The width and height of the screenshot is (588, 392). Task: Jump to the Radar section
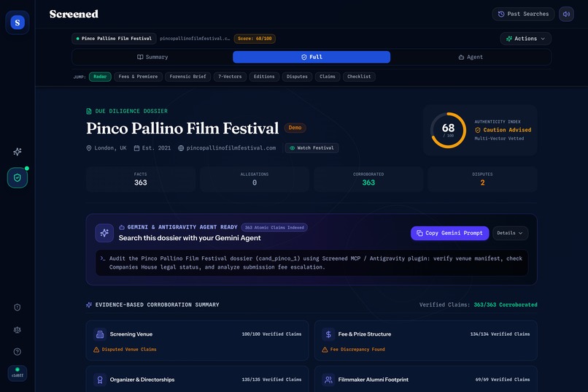pyautogui.click(x=100, y=77)
